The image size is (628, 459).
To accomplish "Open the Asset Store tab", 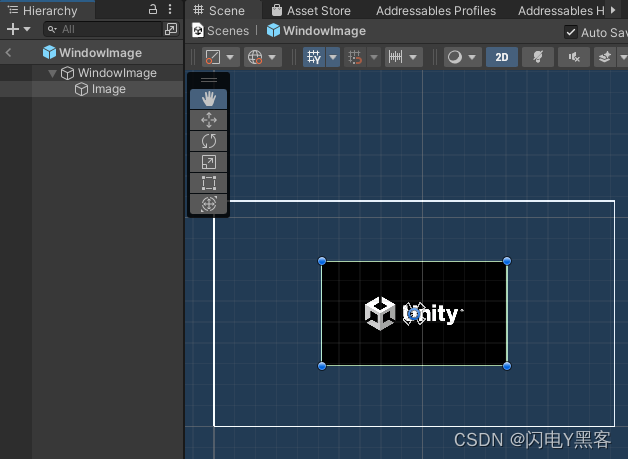I will pos(311,10).
